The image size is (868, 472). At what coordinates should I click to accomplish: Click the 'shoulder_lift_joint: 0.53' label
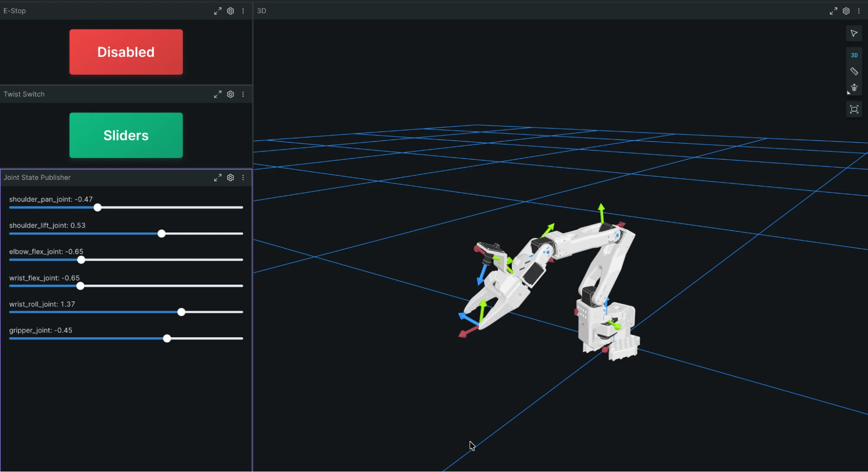point(47,226)
